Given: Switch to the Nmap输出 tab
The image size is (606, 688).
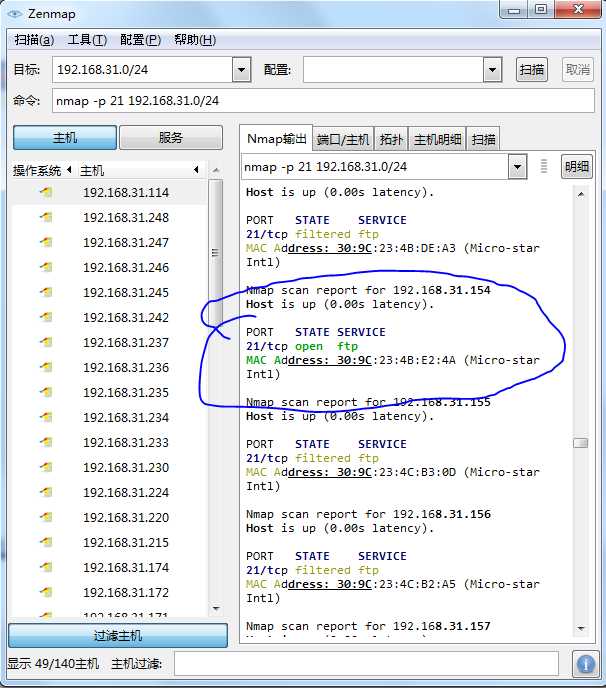Looking at the screenshot, I should pyautogui.click(x=276, y=139).
